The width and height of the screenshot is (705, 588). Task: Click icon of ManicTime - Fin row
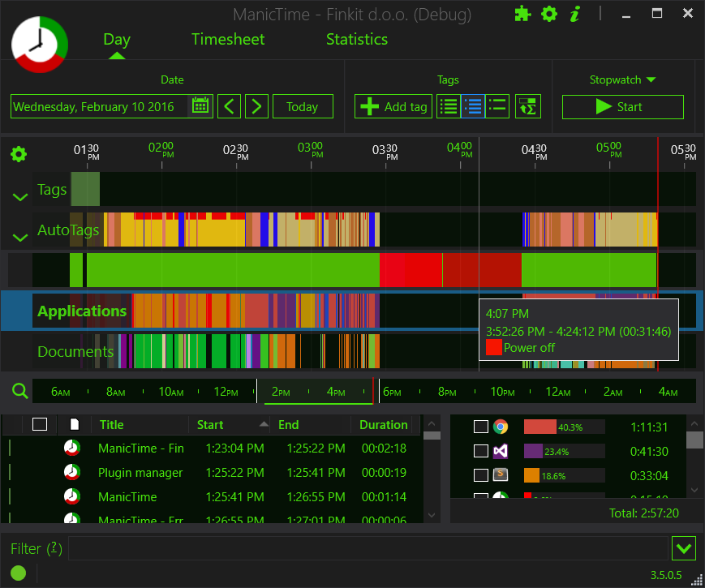[x=72, y=448]
